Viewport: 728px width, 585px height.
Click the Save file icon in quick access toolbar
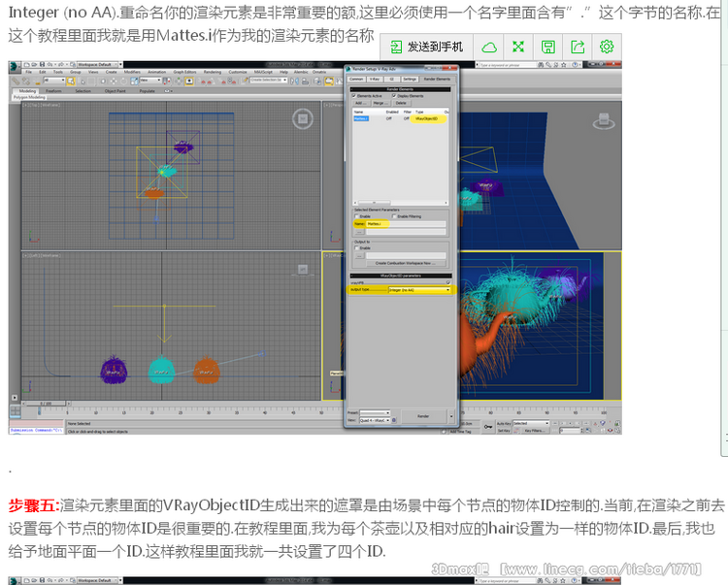43,64
